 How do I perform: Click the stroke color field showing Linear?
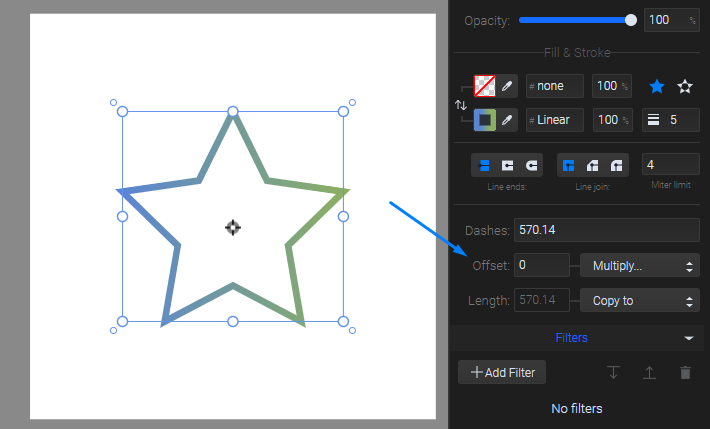[x=555, y=120]
